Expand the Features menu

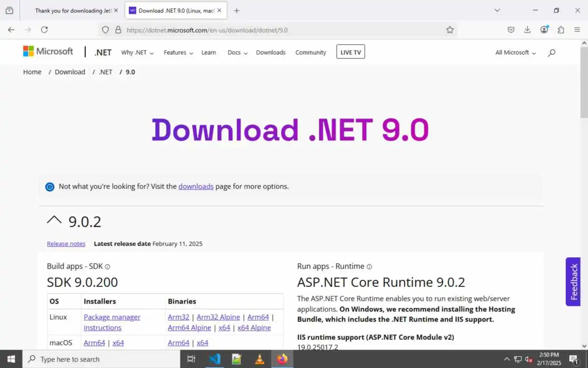tap(178, 52)
